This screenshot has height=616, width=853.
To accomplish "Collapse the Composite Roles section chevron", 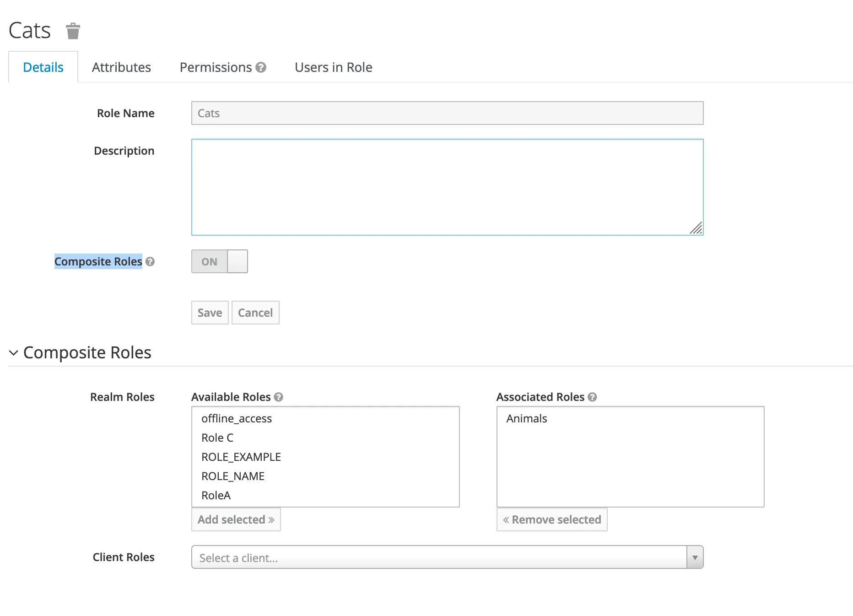I will (x=14, y=353).
